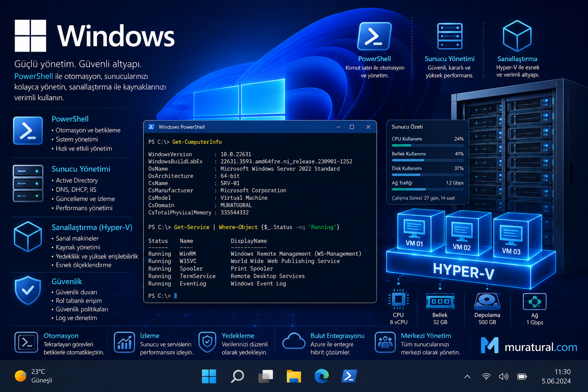Maximize the Windows PowerShell window
The height and width of the screenshot is (392, 588).
coord(352,127)
